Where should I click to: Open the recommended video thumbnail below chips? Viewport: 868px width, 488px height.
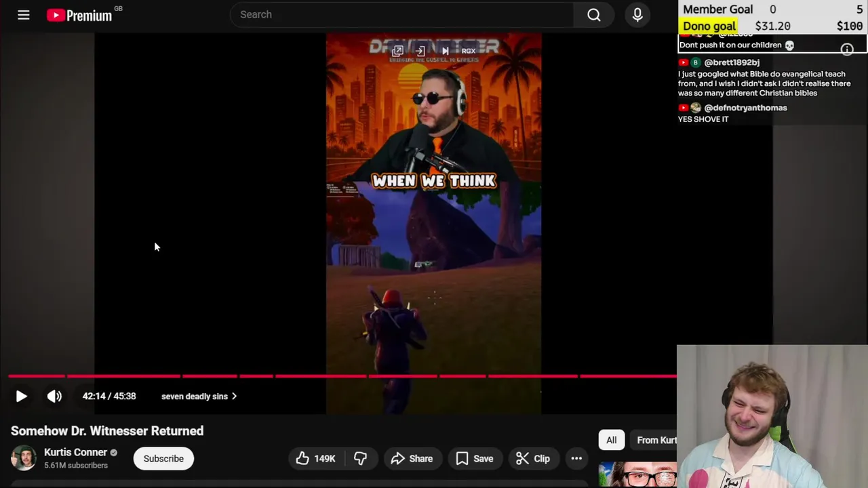[x=637, y=474]
